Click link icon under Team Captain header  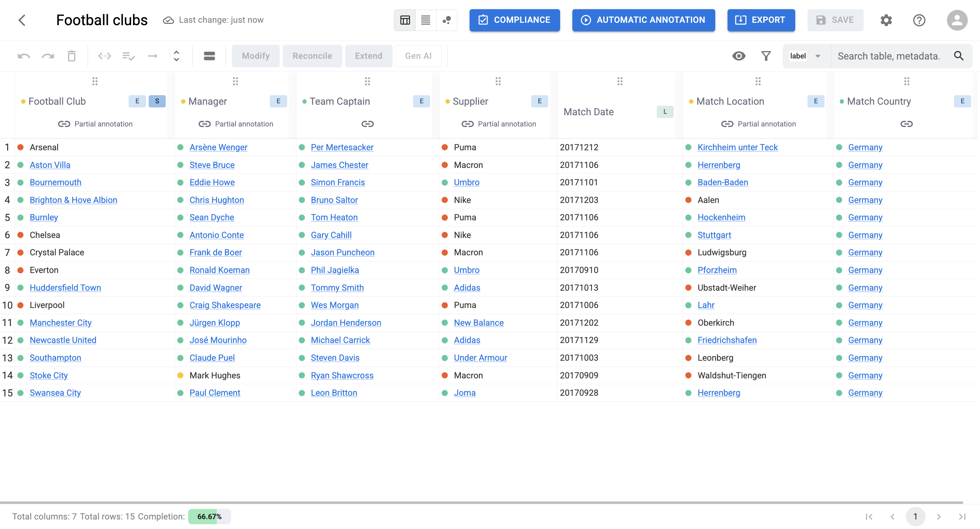[367, 124]
